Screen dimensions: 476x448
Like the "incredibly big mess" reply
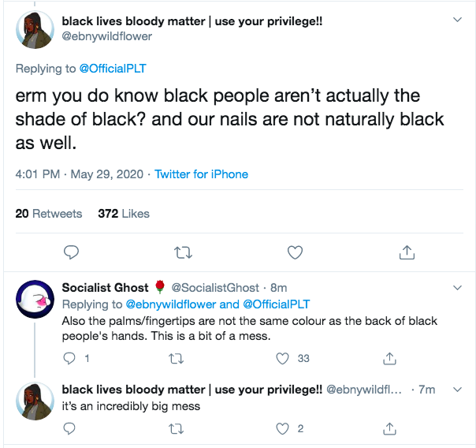282,429
